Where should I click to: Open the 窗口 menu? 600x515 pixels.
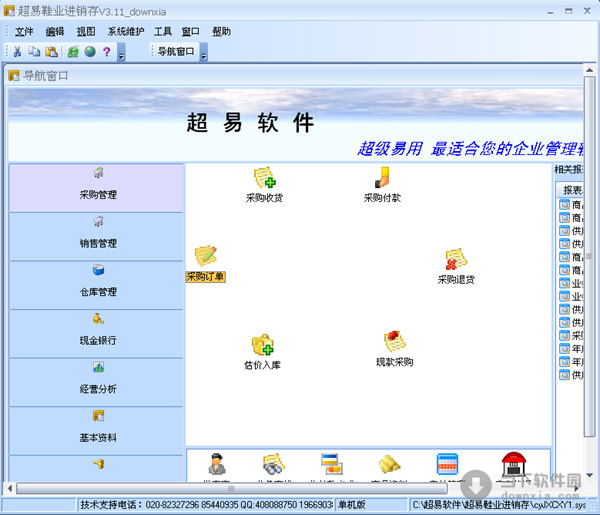tap(190, 32)
